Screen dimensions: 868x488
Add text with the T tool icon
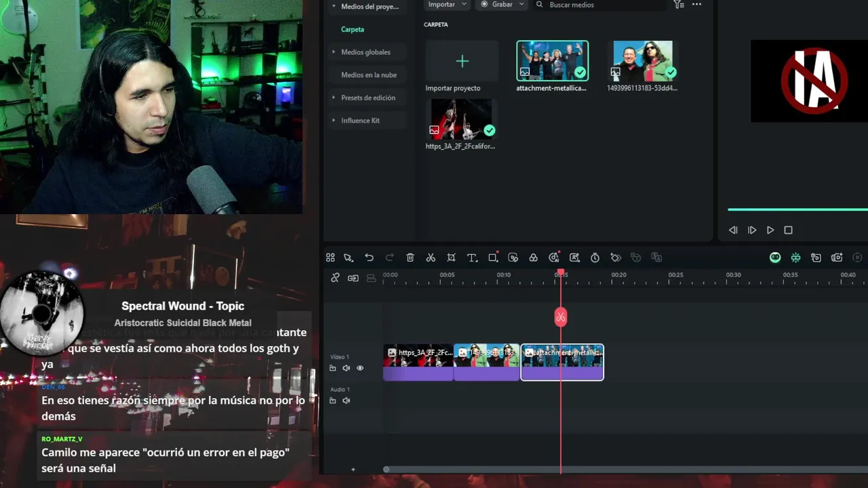pyautogui.click(x=472, y=258)
